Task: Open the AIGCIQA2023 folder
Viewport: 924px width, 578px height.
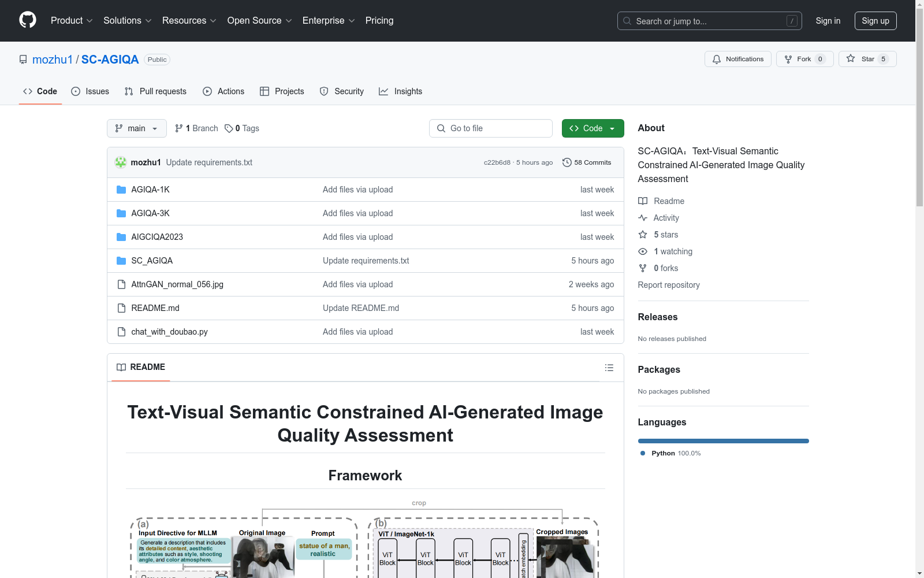Action: (157, 237)
